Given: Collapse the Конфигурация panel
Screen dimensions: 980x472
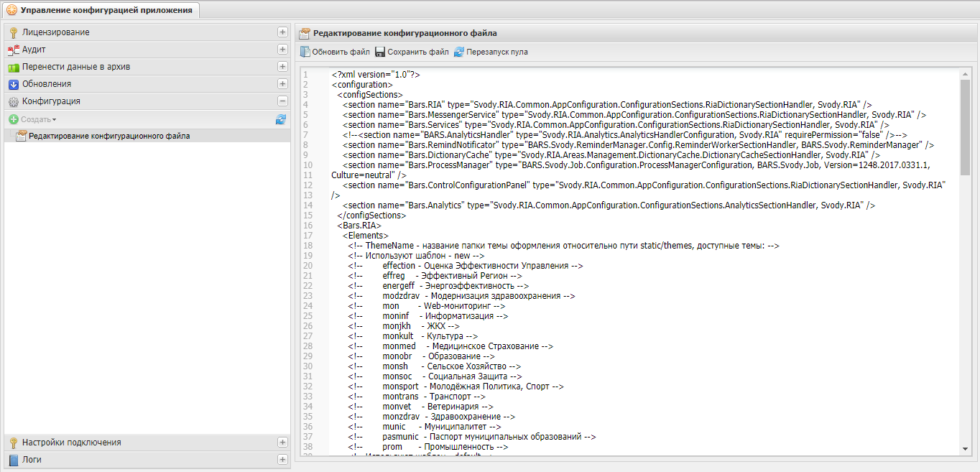Looking at the screenshot, I should tap(282, 101).
